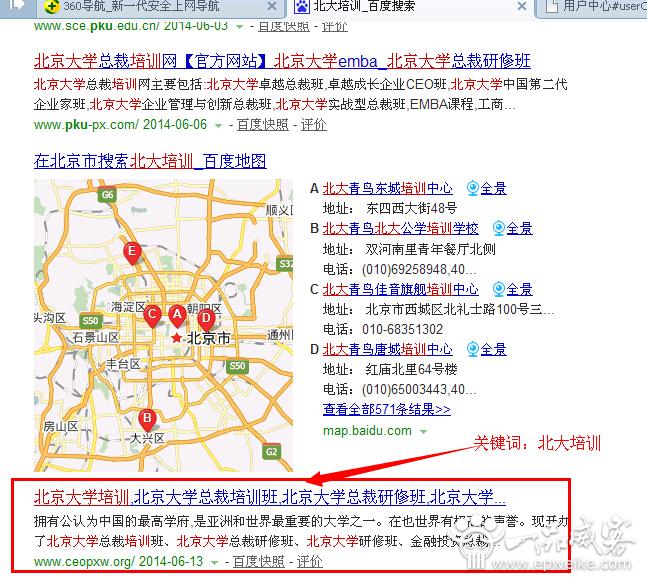
Task: Open 北大青鸟北大公学培训学校 listing
Action: tap(400, 229)
